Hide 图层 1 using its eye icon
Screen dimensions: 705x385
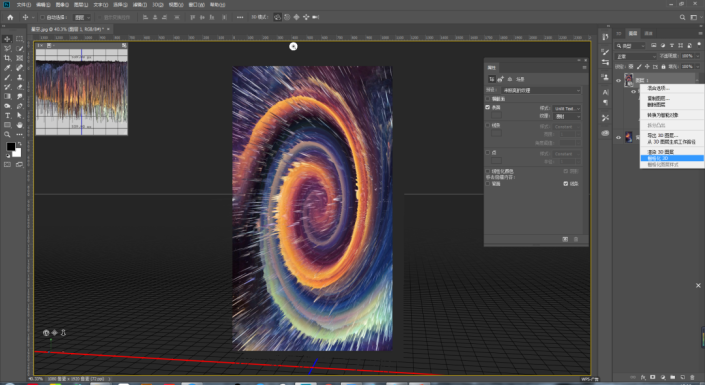(618, 81)
